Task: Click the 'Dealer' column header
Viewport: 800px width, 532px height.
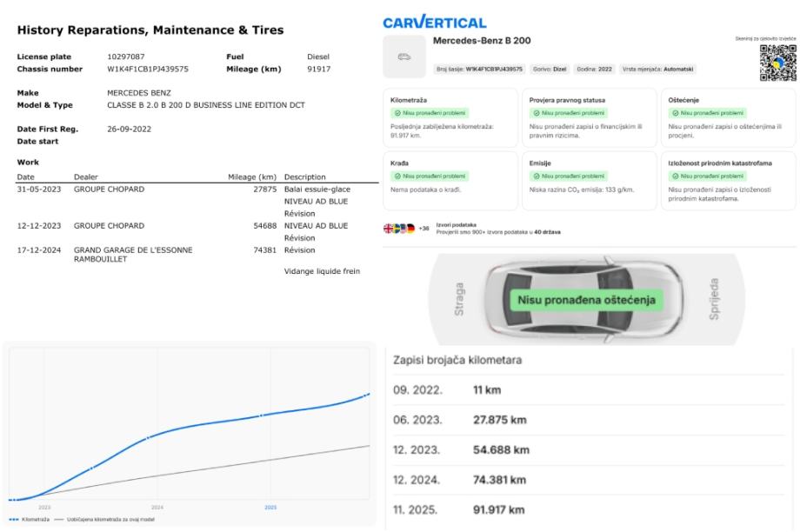Action: point(86,177)
